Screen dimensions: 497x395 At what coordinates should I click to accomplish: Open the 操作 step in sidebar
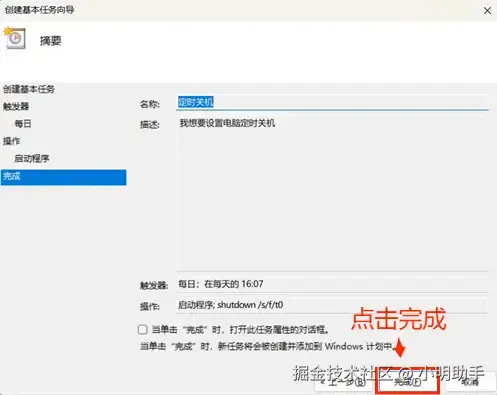[11, 141]
